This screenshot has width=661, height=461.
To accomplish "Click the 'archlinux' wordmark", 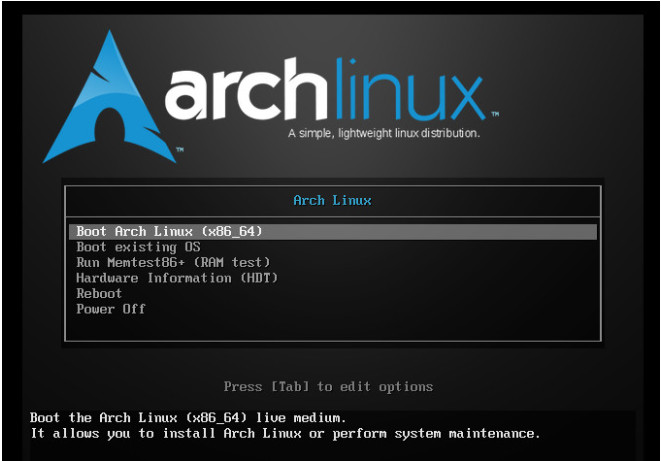I will (x=325, y=90).
